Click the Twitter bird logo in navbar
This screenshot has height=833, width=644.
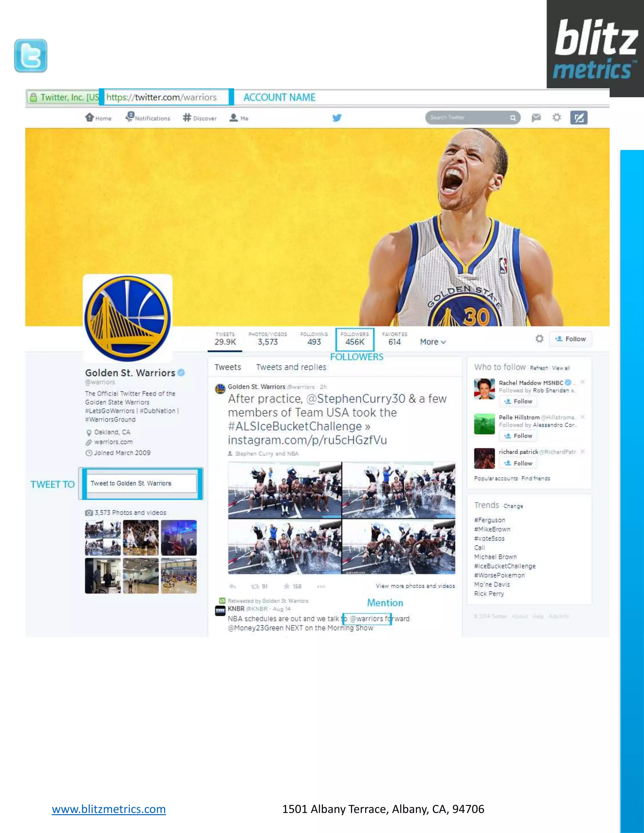pyautogui.click(x=337, y=118)
